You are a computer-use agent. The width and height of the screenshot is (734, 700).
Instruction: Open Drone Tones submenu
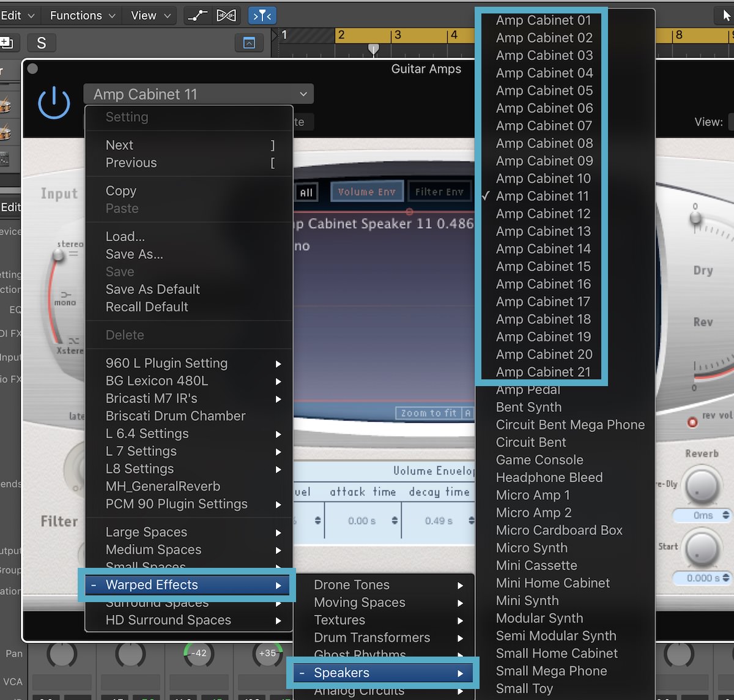[x=384, y=585]
